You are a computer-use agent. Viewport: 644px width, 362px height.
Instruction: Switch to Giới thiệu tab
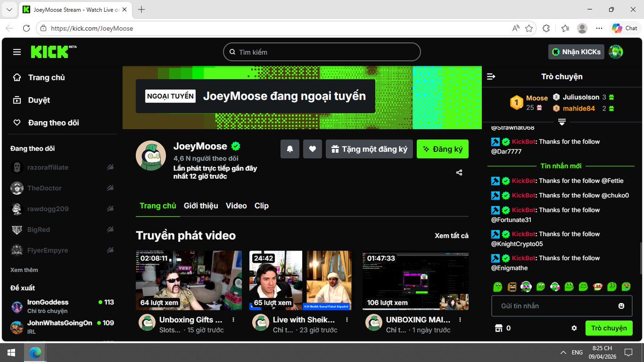201,206
